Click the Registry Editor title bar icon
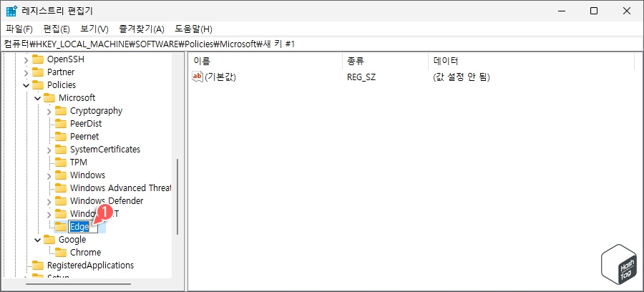The height and width of the screenshot is (292, 644). 11,11
